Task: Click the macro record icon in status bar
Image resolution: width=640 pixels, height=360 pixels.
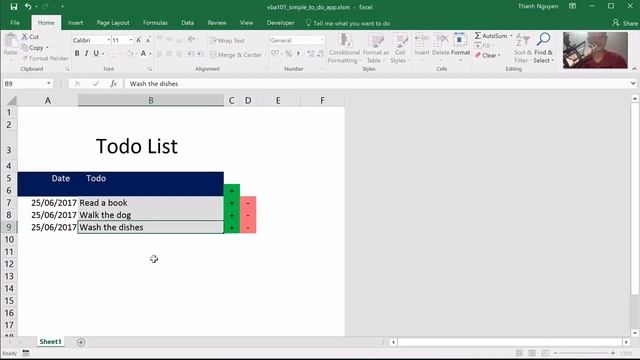Action: (26, 353)
